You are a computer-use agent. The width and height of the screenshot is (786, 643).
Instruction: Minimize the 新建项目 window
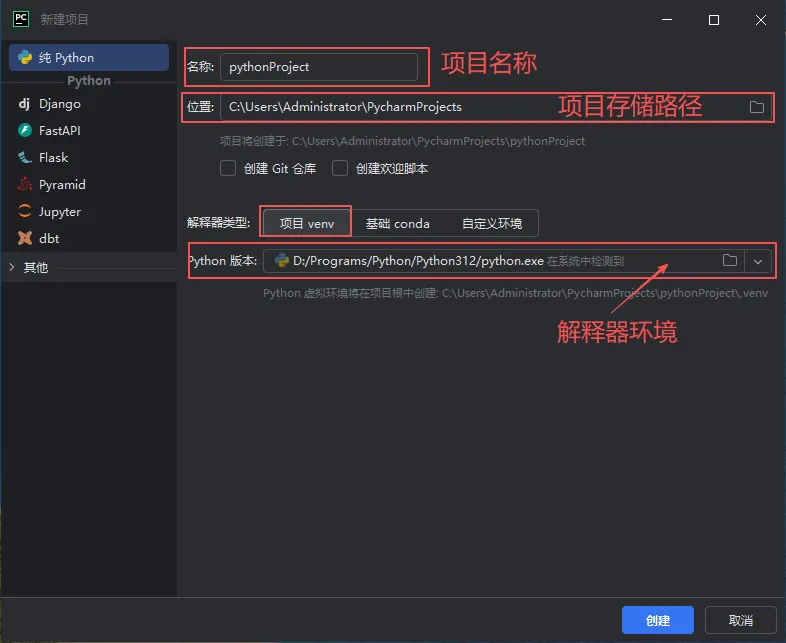(x=667, y=20)
